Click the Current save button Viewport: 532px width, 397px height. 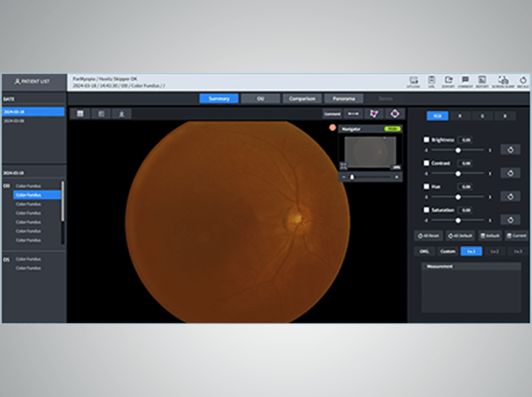click(x=517, y=236)
